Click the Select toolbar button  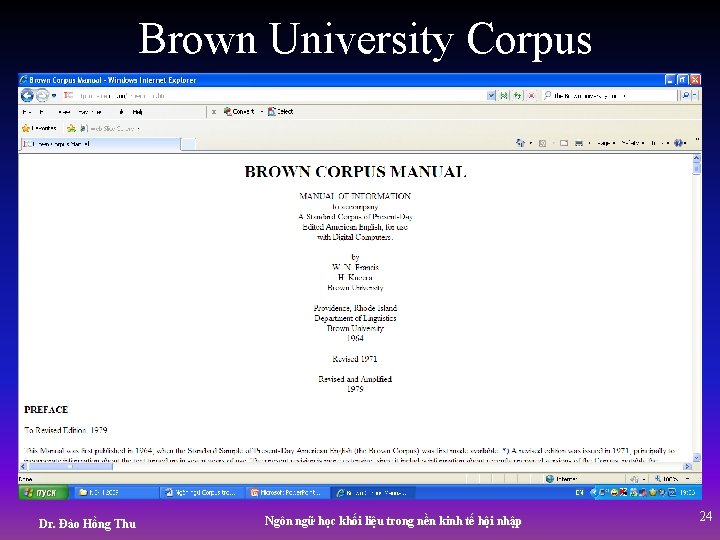click(x=281, y=112)
